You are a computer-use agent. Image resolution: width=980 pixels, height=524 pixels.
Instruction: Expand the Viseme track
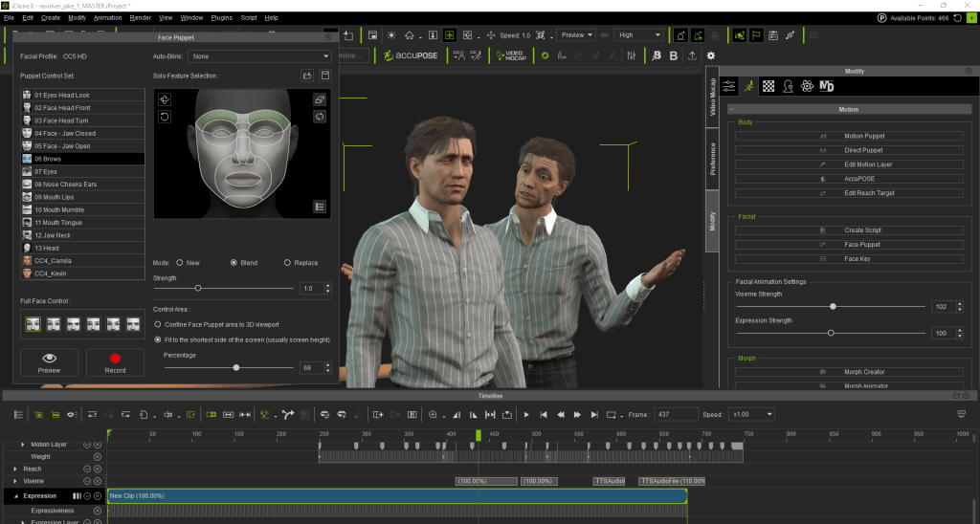coord(15,481)
